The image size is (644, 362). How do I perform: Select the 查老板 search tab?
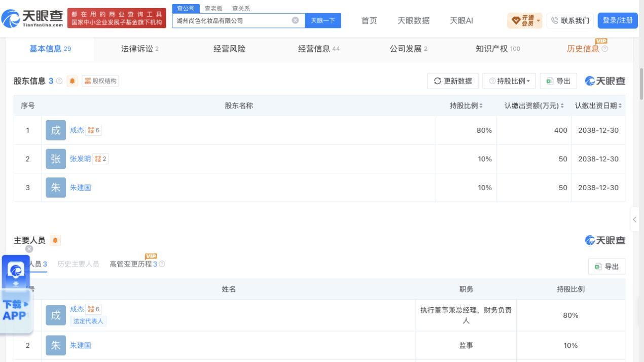213,9
